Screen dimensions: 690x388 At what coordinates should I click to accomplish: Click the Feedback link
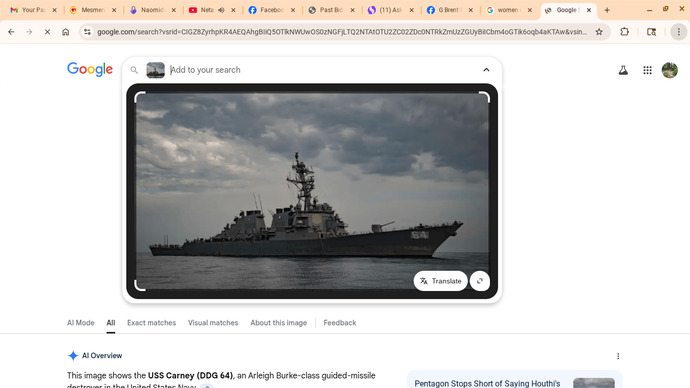click(340, 323)
